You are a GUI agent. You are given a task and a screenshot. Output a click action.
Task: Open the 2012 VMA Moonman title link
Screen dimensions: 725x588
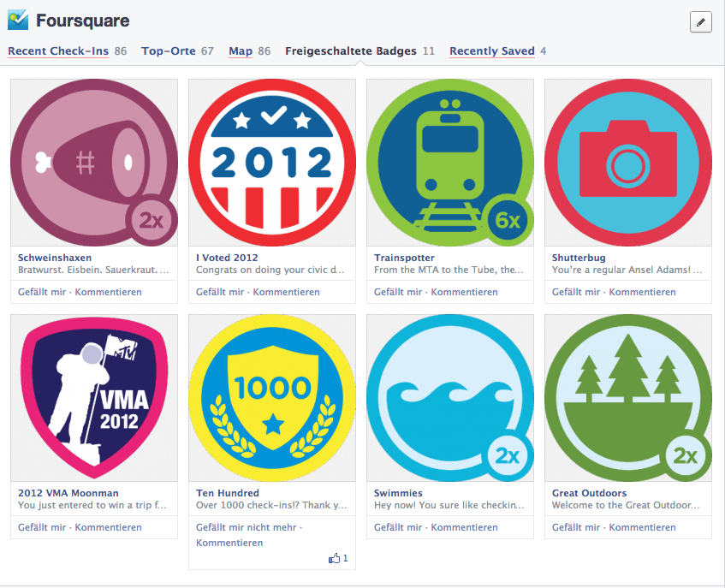[68, 493]
